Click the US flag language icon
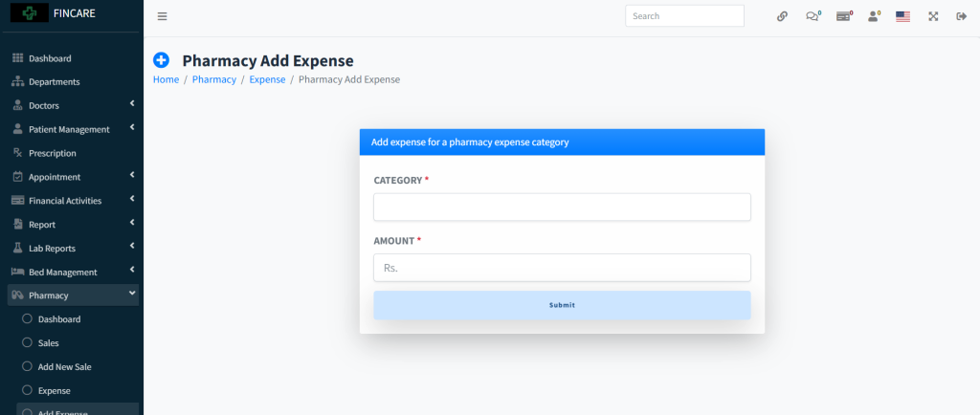The height and width of the screenshot is (415, 980). (x=902, y=16)
